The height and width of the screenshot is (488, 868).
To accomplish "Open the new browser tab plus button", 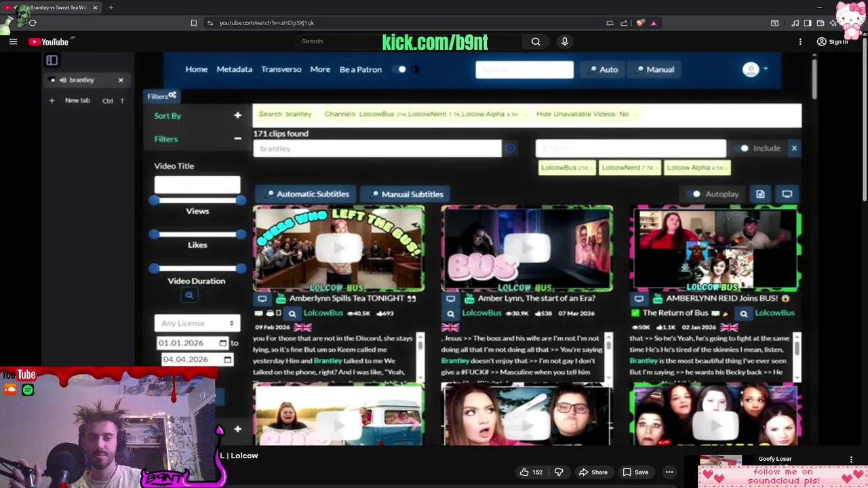I will tap(111, 7).
